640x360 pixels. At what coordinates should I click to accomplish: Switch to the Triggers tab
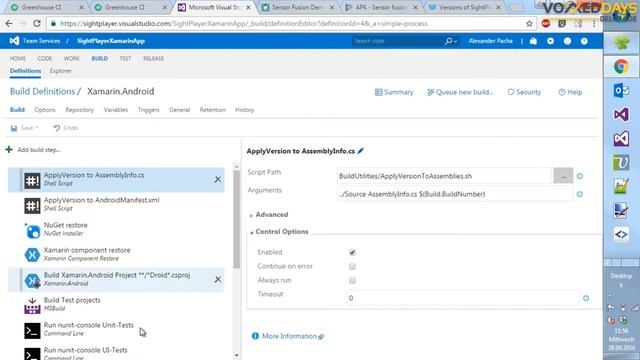(149, 110)
